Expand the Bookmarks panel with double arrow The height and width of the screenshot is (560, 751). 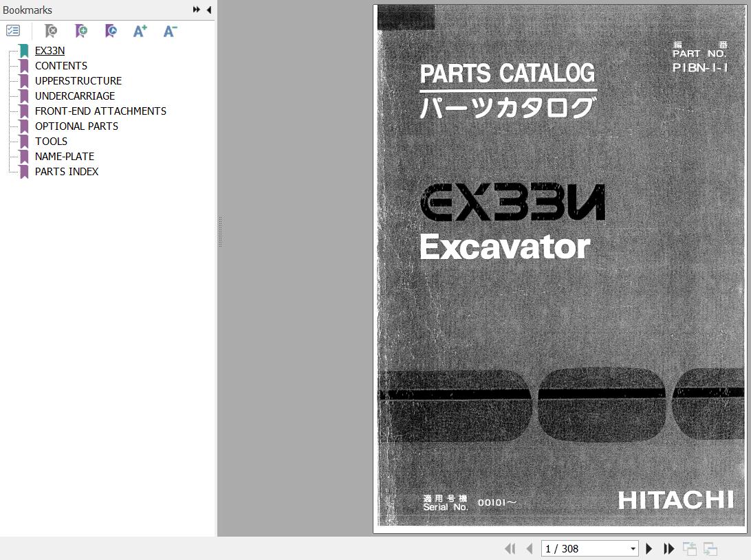(x=197, y=10)
